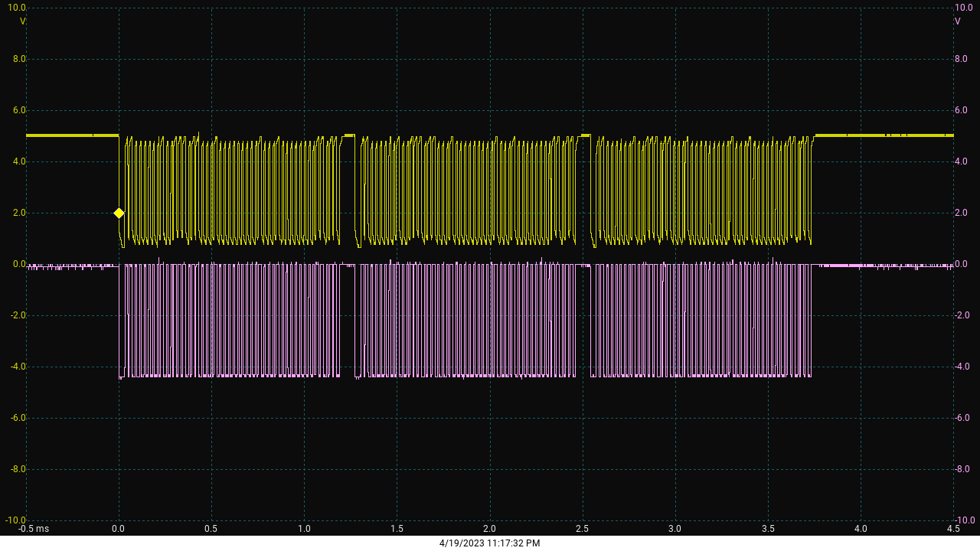The height and width of the screenshot is (551, 980).
Task: Click the 4/19/2023 11:17:32 PM timestamp
Action: pyautogui.click(x=489, y=543)
